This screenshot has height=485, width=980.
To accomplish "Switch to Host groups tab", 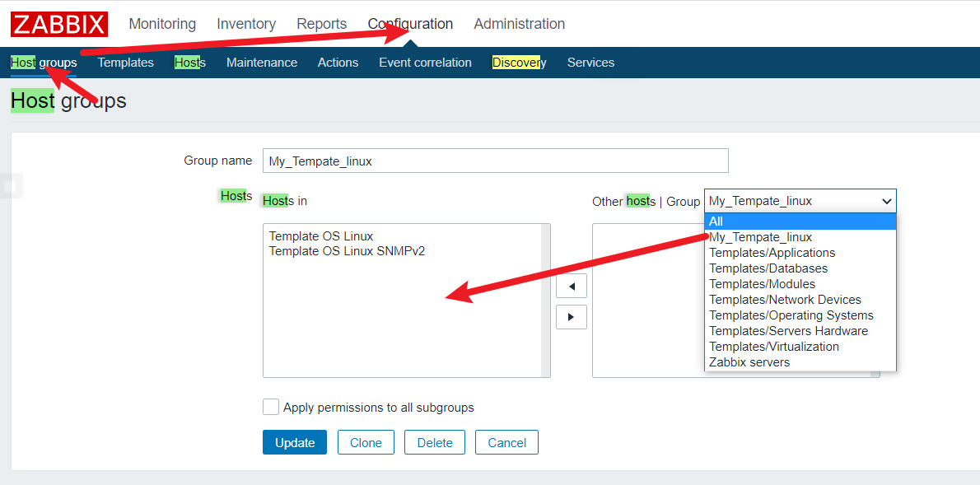I will coord(44,63).
